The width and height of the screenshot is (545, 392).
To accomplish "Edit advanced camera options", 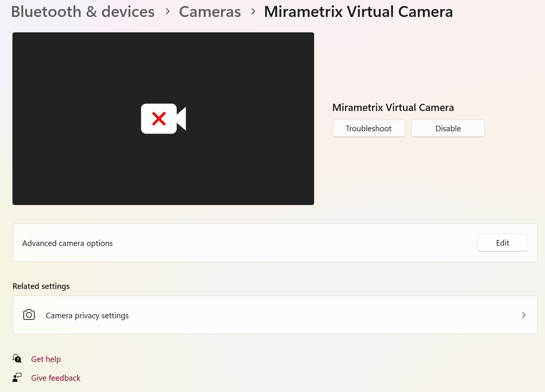I will coord(502,243).
